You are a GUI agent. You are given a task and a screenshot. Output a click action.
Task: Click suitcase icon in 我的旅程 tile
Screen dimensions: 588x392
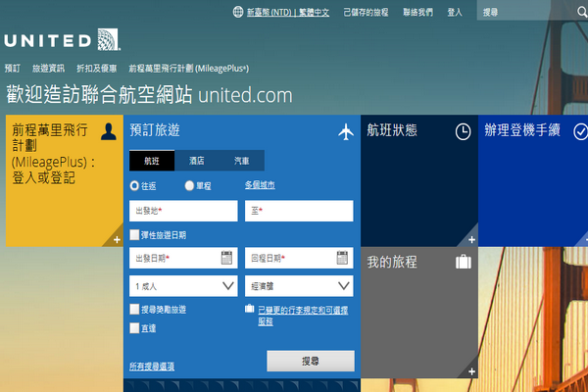pos(464,262)
